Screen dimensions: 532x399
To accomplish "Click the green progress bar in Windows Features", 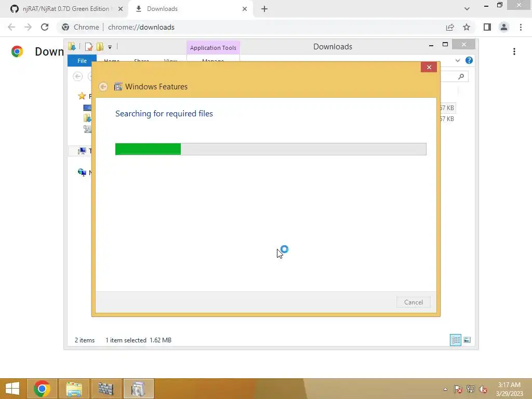I will [270, 149].
